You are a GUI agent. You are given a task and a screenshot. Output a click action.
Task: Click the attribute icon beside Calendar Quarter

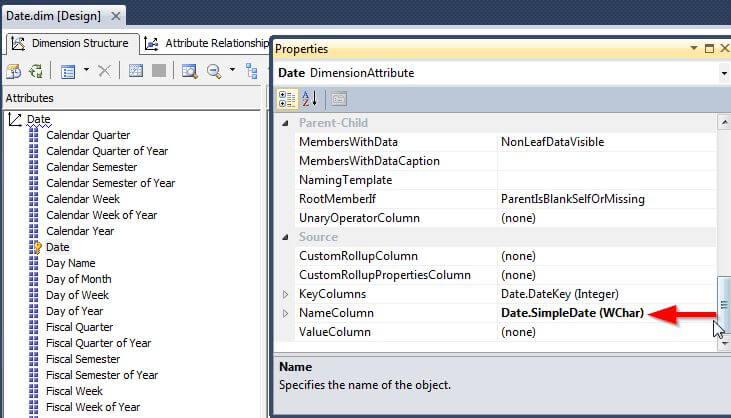pyautogui.click(x=34, y=135)
